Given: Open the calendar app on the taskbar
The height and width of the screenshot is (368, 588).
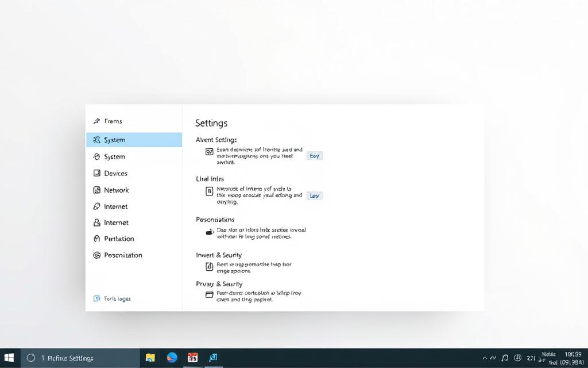Looking at the screenshot, I should coord(193,358).
